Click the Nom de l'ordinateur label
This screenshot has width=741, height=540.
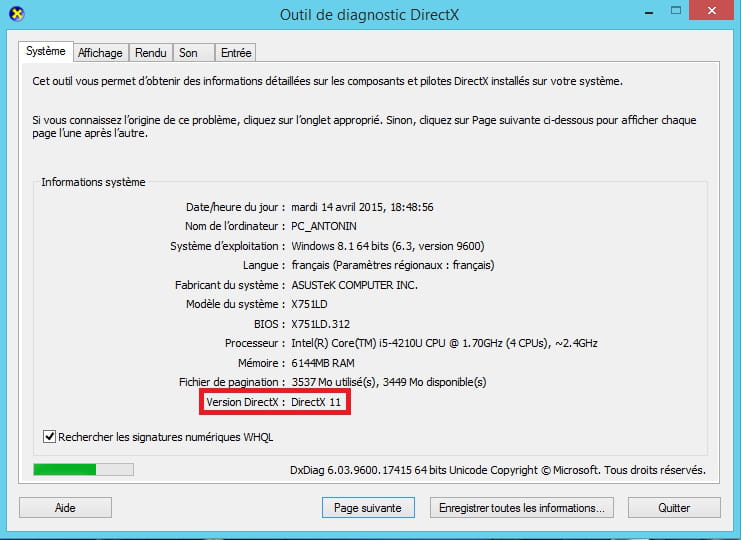click(x=235, y=226)
